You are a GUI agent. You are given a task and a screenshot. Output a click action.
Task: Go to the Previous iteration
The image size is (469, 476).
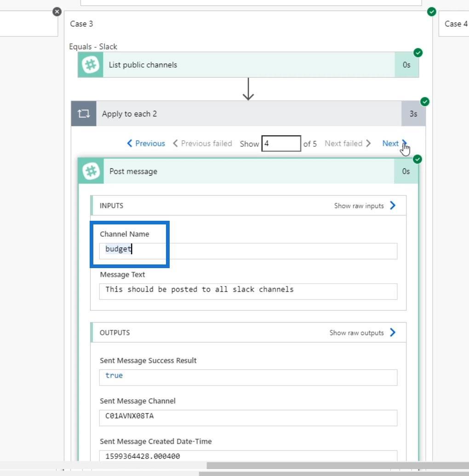(x=146, y=143)
